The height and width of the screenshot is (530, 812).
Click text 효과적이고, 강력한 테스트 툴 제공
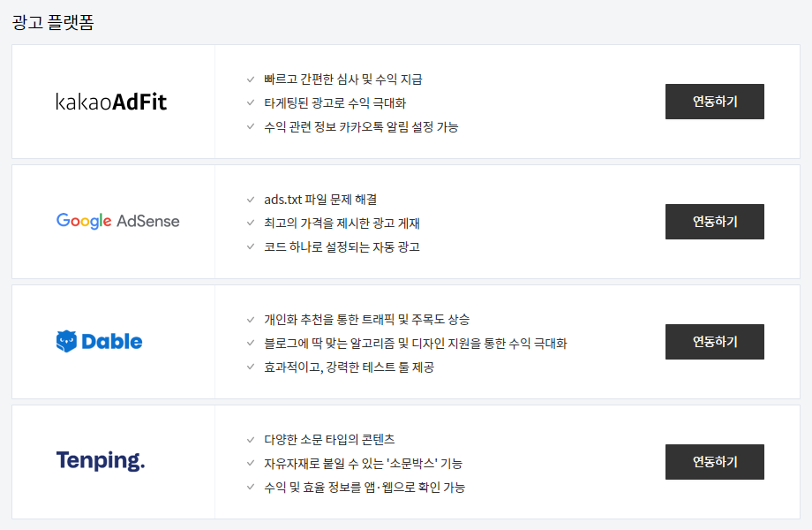click(x=349, y=367)
